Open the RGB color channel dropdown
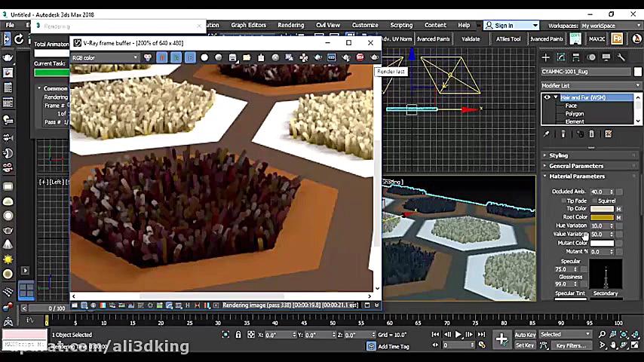Screen dimensions: 644x362 [x=106, y=58]
